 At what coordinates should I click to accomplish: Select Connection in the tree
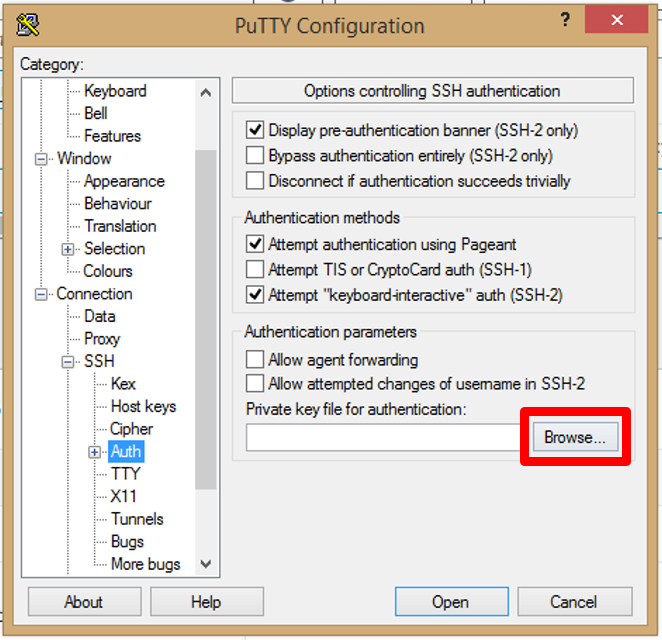(94, 294)
